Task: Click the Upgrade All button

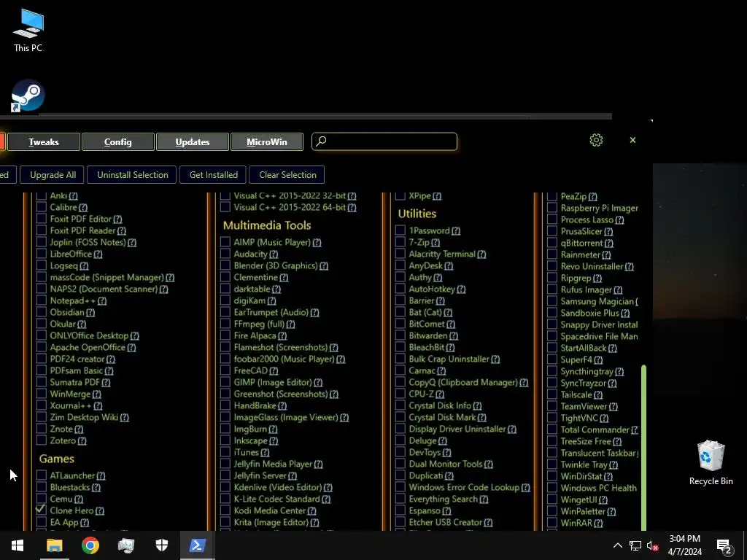Action: point(53,175)
